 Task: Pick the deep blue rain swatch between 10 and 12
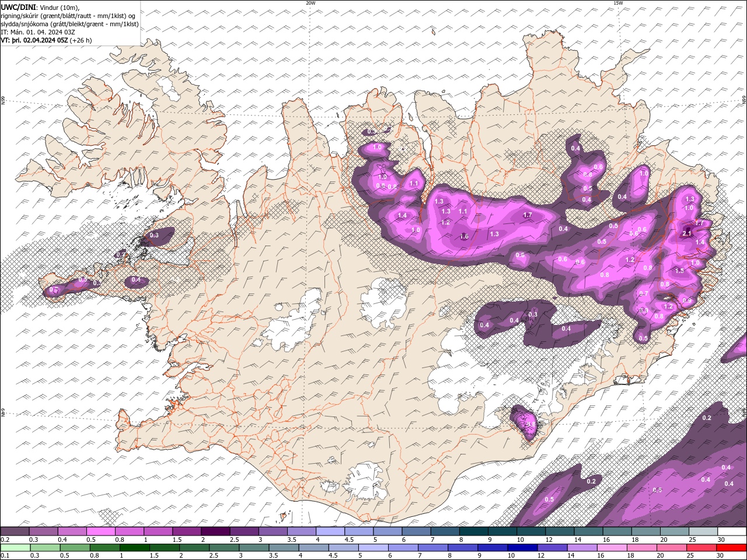[x=523, y=547]
